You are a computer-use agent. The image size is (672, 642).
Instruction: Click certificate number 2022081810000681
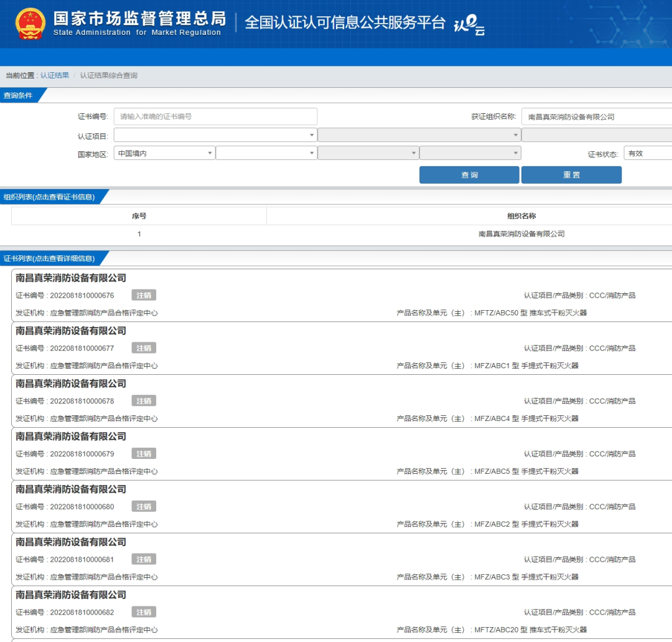click(82, 560)
